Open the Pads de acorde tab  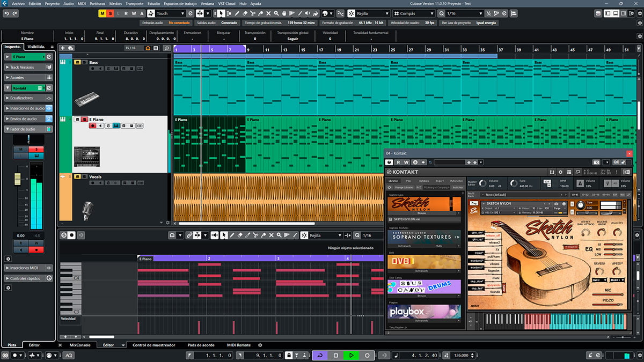click(x=201, y=345)
